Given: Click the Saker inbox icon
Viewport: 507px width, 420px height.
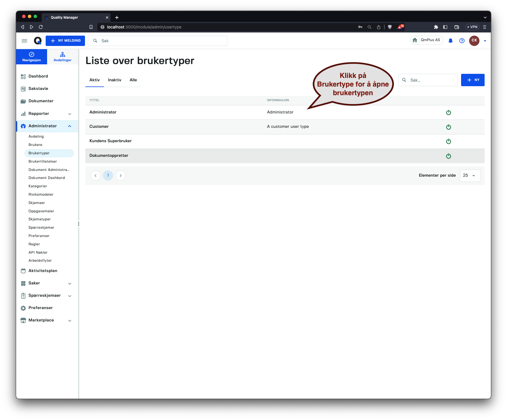Looking at the screenshot, I should tap(23, 283).
